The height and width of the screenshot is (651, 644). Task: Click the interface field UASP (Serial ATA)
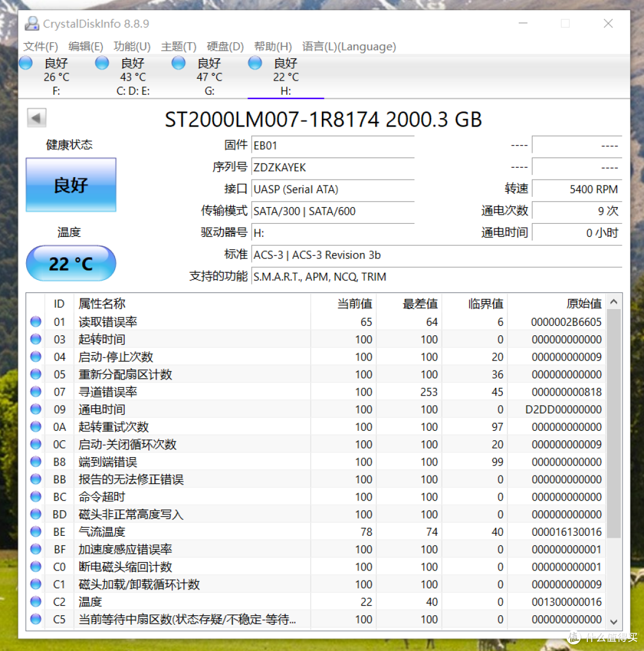tap(333, 189)
